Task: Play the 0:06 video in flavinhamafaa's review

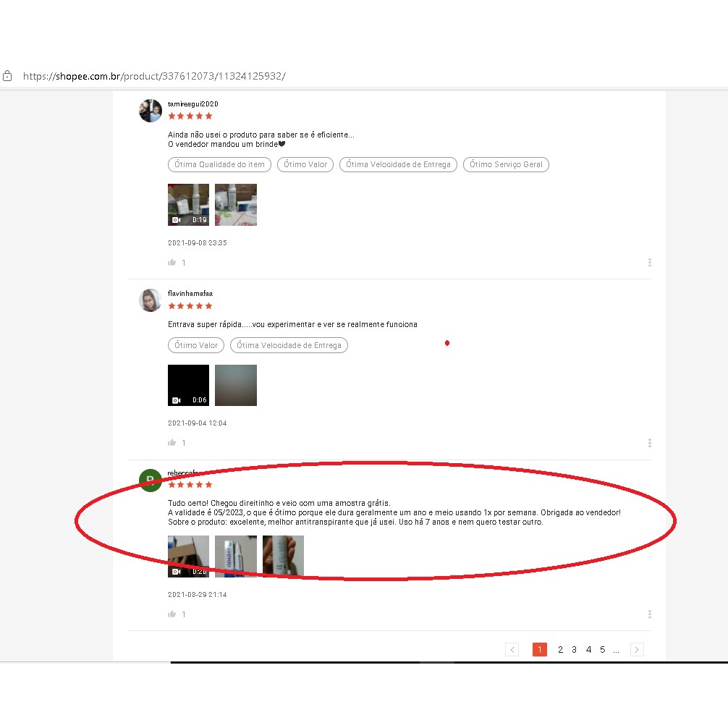Action: coord(188,385)
